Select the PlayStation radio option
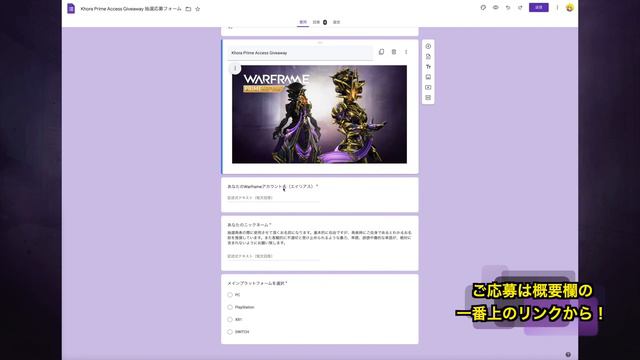 pos(230,307)
